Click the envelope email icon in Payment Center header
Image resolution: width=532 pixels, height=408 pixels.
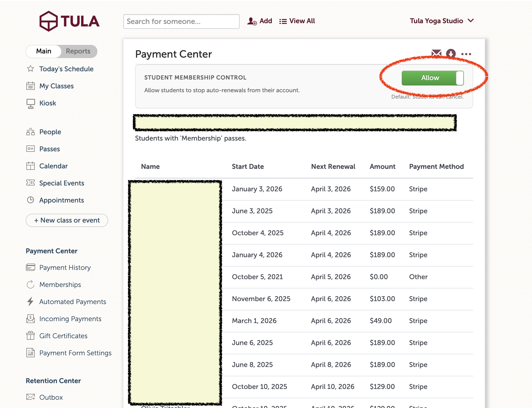[436, 53]
